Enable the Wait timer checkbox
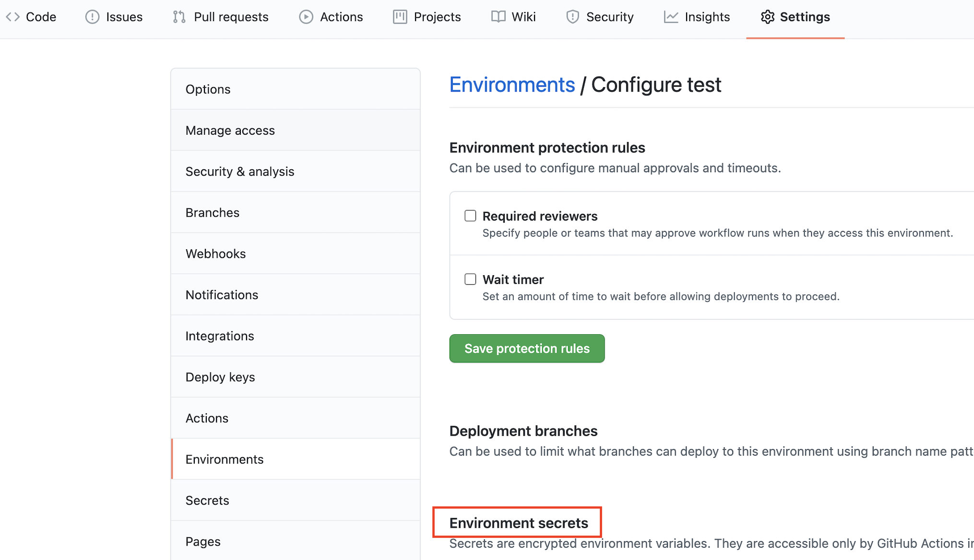The image size is (974, 560). click(x=470, y=279)
